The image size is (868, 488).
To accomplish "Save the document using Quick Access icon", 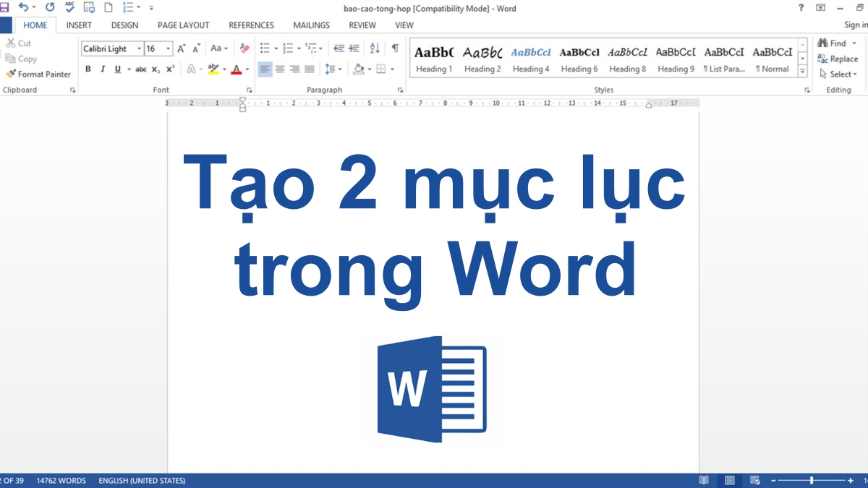I will [3, 7].
